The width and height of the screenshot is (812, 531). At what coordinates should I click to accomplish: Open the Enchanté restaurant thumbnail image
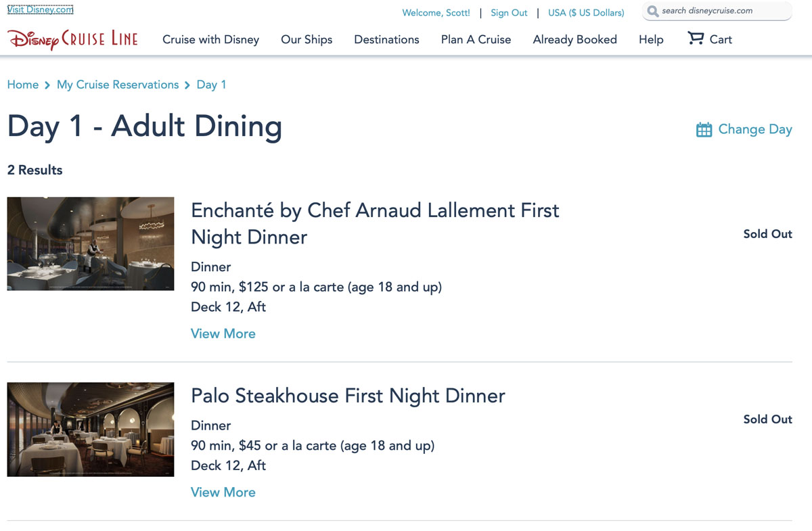click(x=91, y=244)
